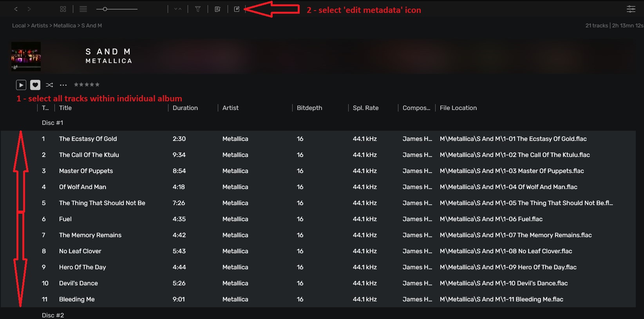Click the composer James H. cell for Master Of Puppets
The width and height of the screenshot is (644, 319).
pos(417,171)
